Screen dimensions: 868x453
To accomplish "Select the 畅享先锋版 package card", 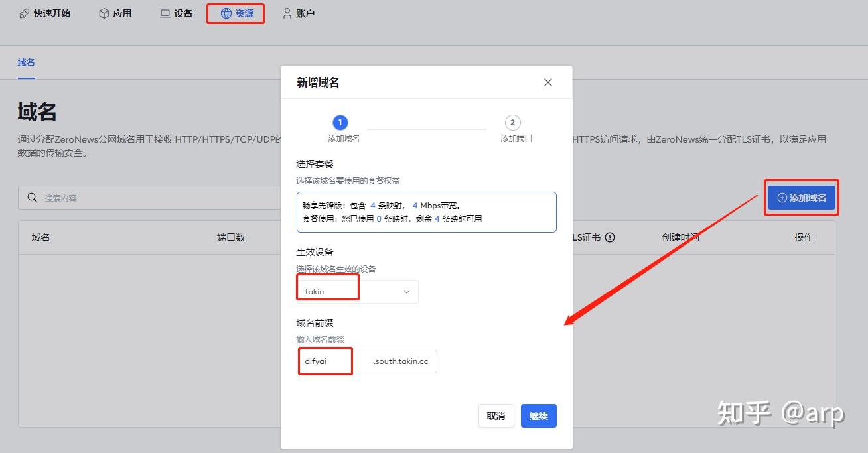I will [426, 212].
